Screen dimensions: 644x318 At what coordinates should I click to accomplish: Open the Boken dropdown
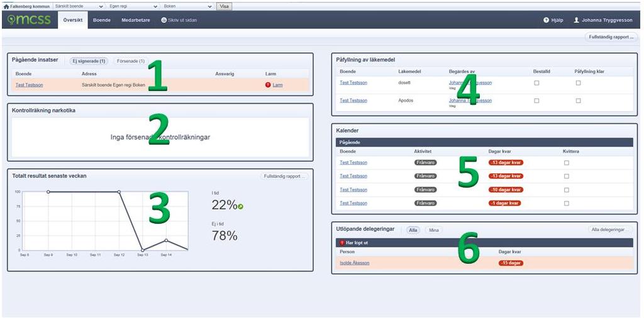point(187,6)
